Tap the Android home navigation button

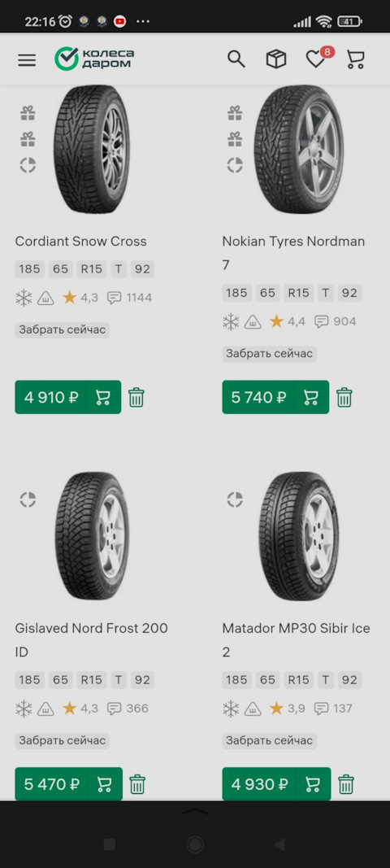click(x=195, y=844)
